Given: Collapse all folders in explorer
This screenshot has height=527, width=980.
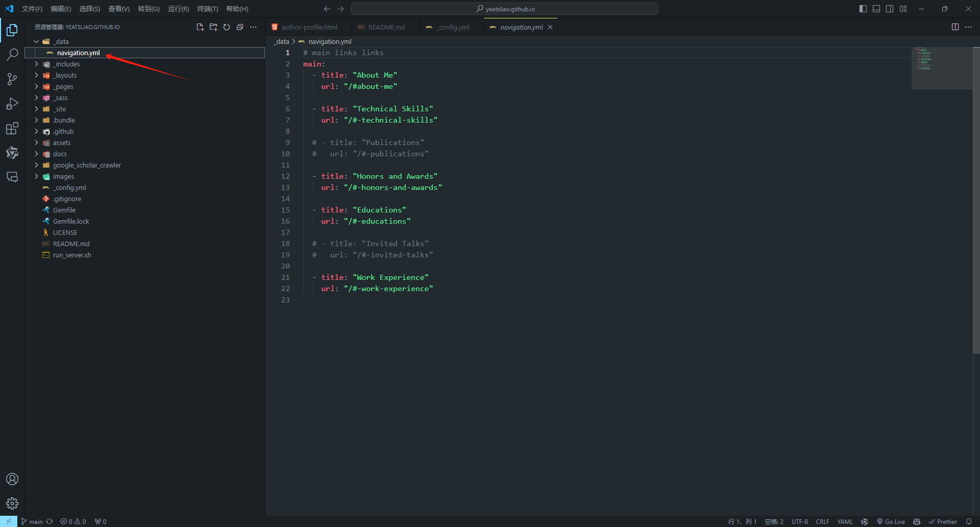Looking at the screenshot, I should [x=240, y=27].
